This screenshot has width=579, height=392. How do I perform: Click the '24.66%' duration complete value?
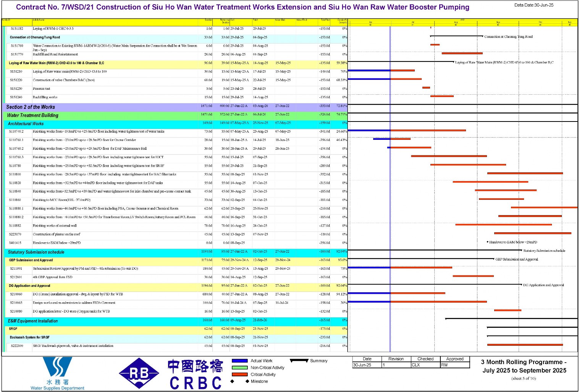341,131
